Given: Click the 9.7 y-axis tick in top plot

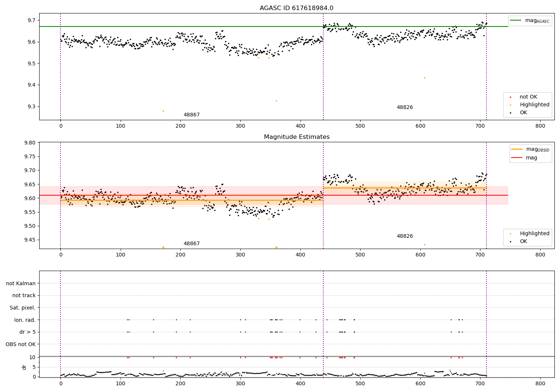Looking at the screenshot, I should coord(31,20).
